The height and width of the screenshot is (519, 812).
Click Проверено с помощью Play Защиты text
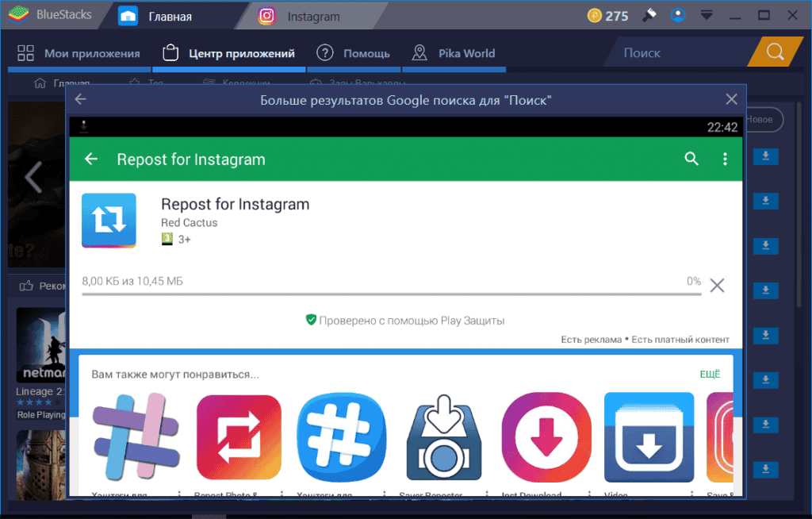tap(412, 321)
